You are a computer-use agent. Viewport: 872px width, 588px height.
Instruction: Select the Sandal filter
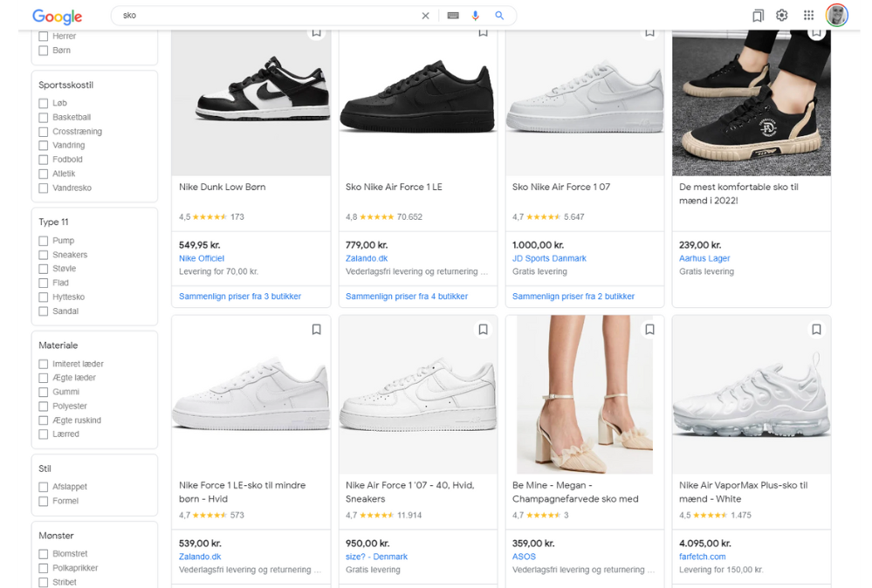pos(44,311)
